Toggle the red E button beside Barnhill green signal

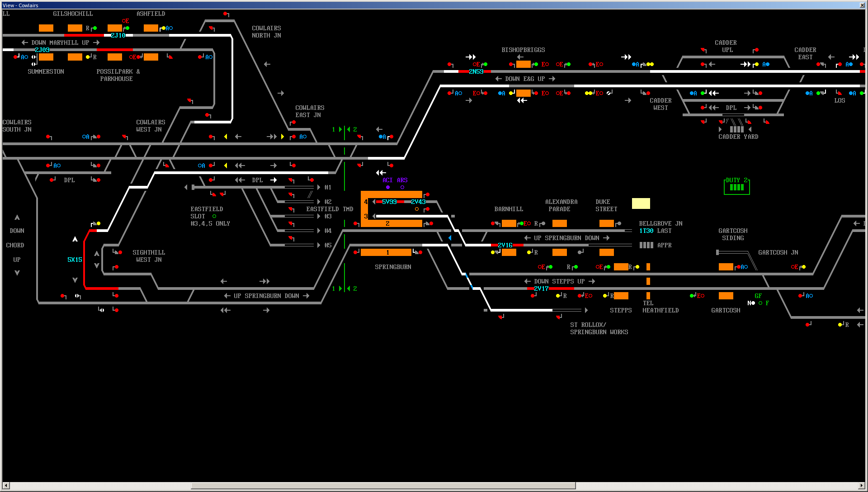[527, 223]
